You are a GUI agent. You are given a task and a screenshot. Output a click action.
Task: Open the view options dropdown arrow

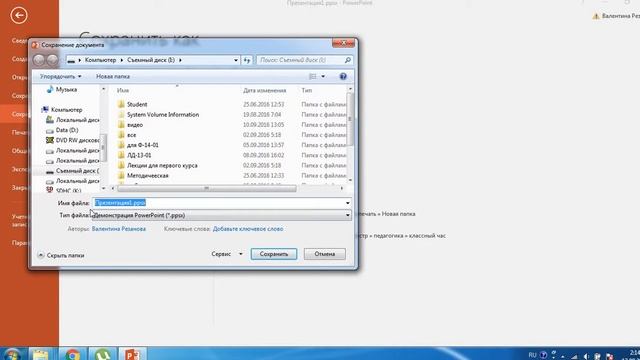323,76
